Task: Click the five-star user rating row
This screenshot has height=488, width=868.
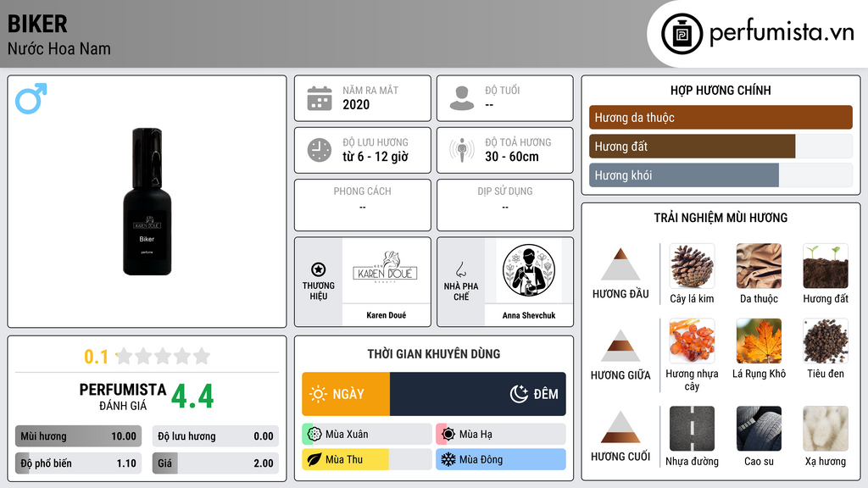Action: pos(163,357)
